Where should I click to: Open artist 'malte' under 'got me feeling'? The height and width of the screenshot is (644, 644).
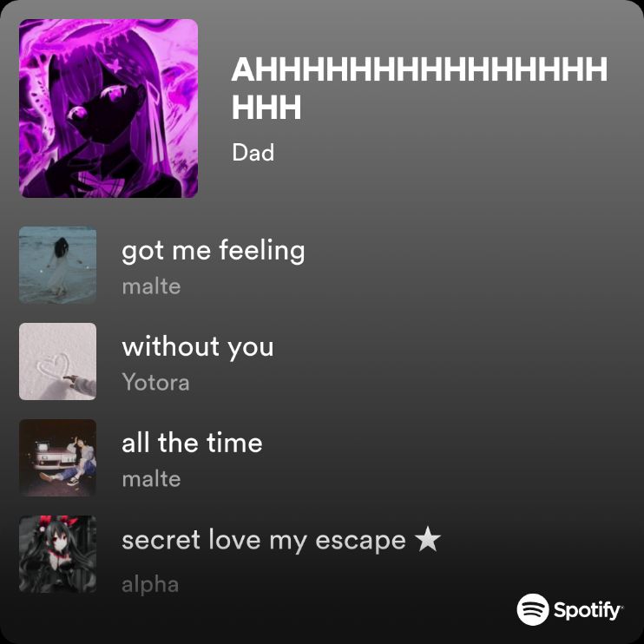click(x=151, y=286)
